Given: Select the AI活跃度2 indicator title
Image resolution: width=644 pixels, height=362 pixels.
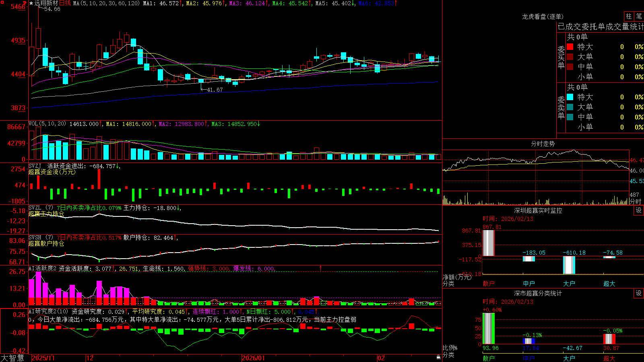Looking at the screenshot, I should pyautogui.click(x=43, y=268).
